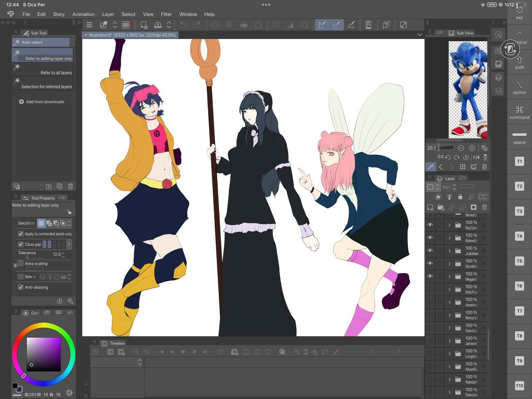532x399 pixels.
Task: Open canvas tab list chevron
Action: [419, 35]
